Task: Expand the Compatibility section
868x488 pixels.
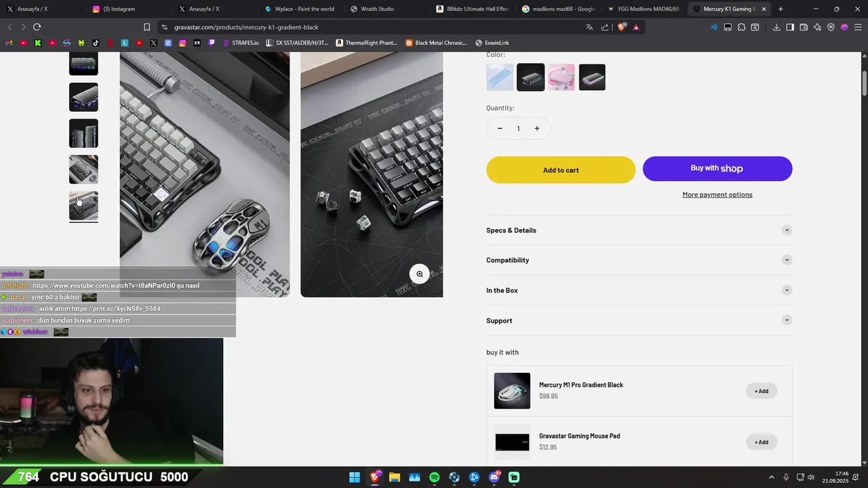Action: [x=639, y=260]
